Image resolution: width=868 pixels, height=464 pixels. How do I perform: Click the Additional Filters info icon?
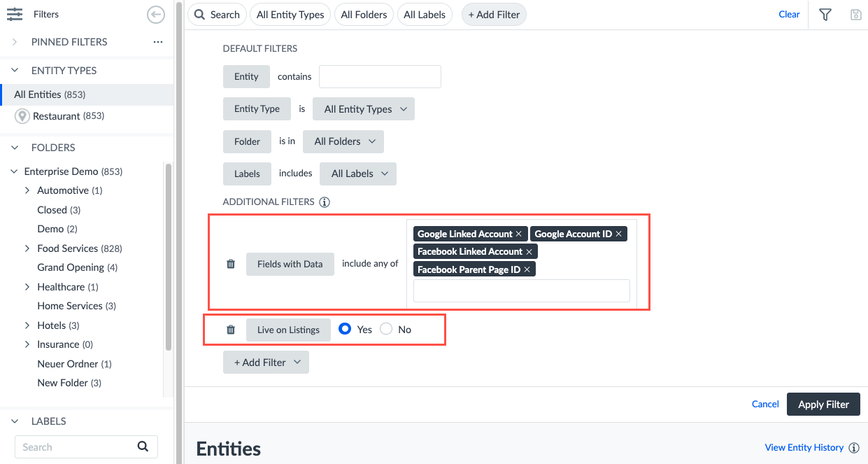pyautogui.click(x=325, y=202)
